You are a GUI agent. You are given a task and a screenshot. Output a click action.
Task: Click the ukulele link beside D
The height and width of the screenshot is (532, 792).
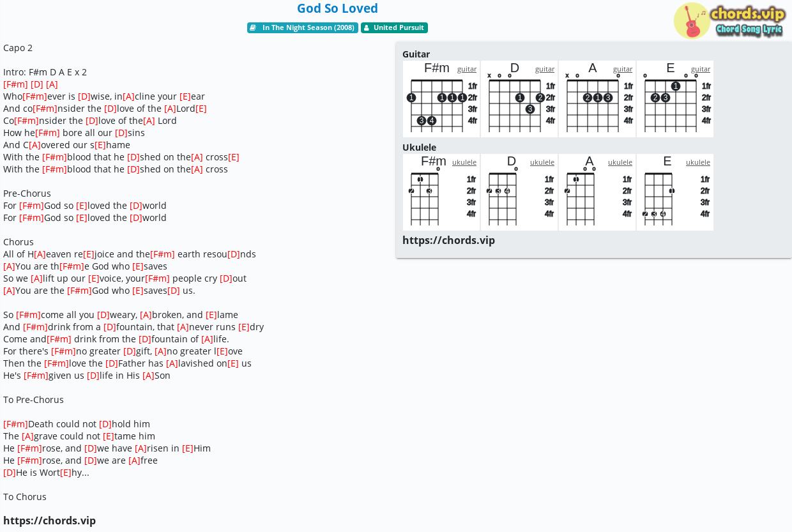coord(542,162)
